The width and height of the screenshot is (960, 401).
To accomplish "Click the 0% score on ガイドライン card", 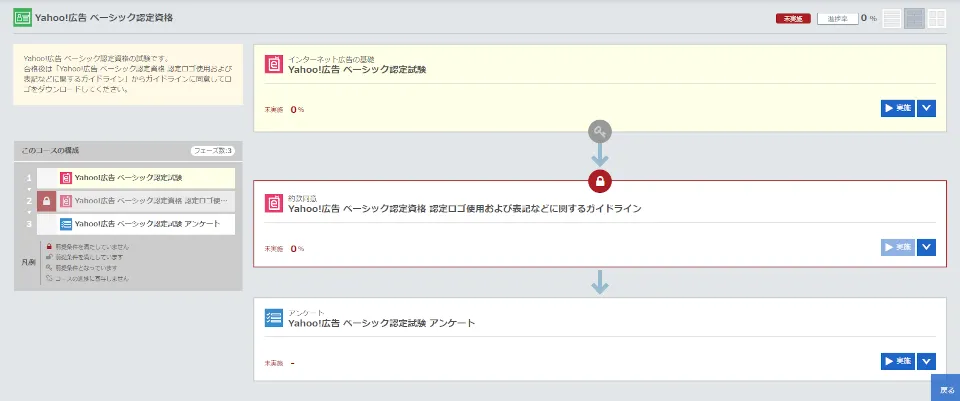I will 297,249.
